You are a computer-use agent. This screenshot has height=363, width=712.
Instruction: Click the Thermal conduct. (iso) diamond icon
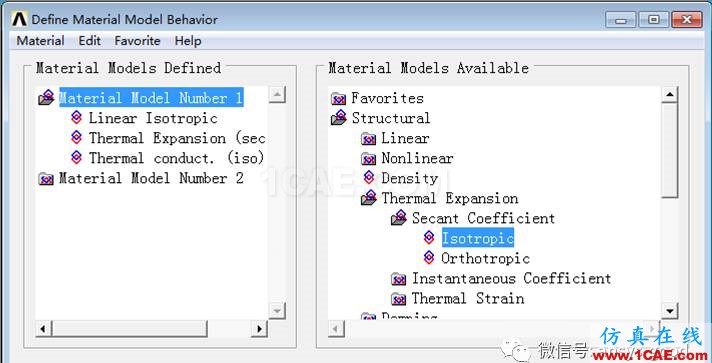(76, 158)
